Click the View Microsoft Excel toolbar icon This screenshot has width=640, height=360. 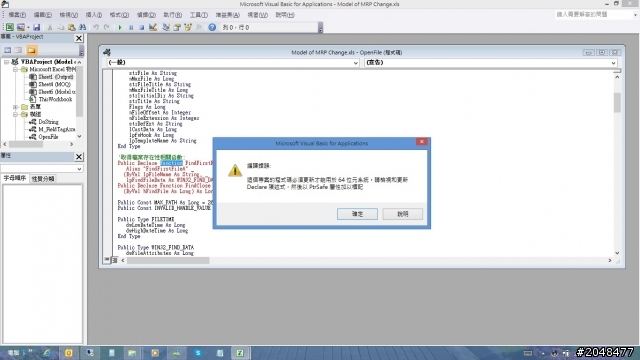point(9,27)
